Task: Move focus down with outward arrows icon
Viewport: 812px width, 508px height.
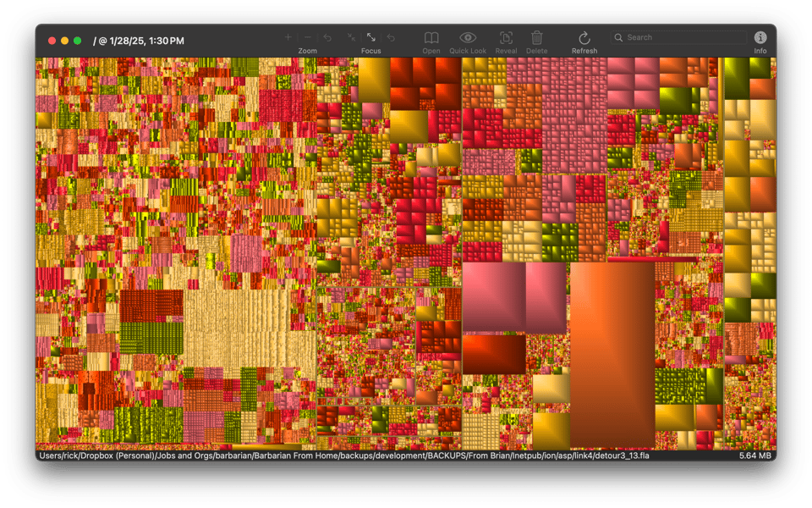Action: click(371, 37)
